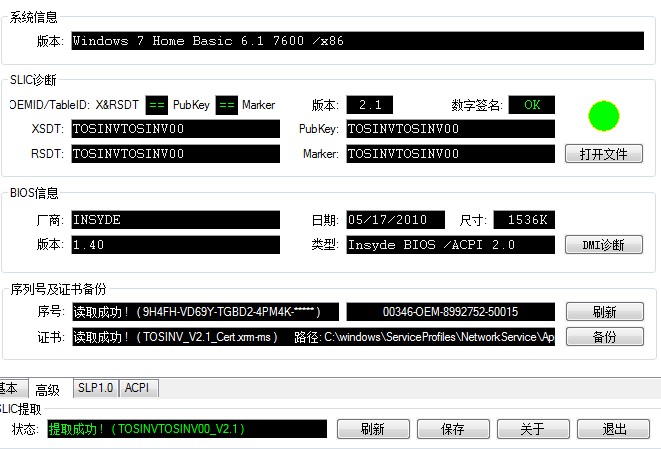Click the RSDT value field
The width and height of the screenshot is (661, 449).
coord(175,154)
